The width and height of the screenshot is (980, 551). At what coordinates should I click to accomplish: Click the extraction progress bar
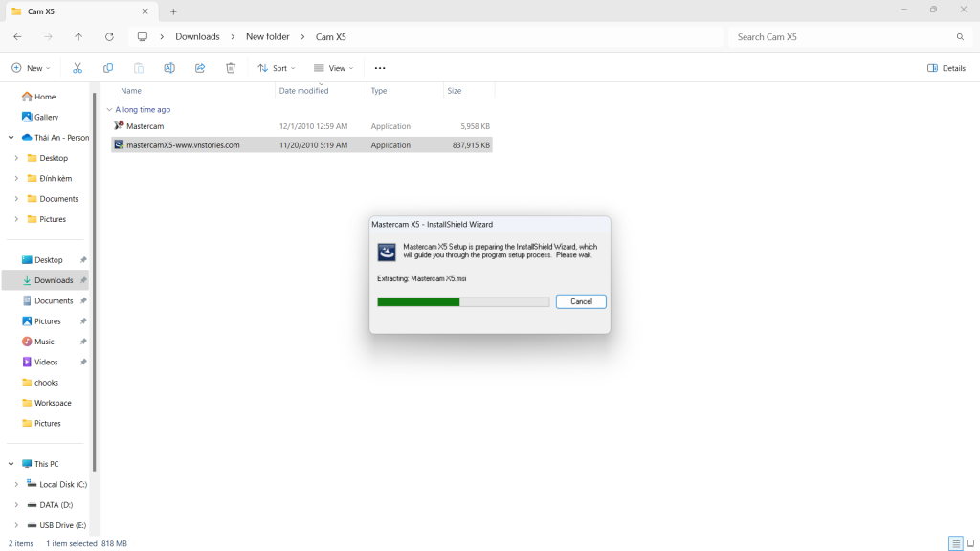point(463,301)
